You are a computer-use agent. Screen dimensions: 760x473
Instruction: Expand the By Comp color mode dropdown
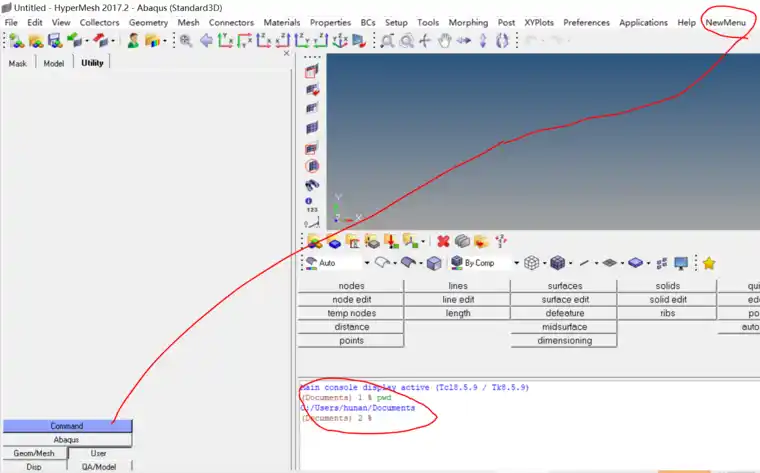(x=516, y=263)
